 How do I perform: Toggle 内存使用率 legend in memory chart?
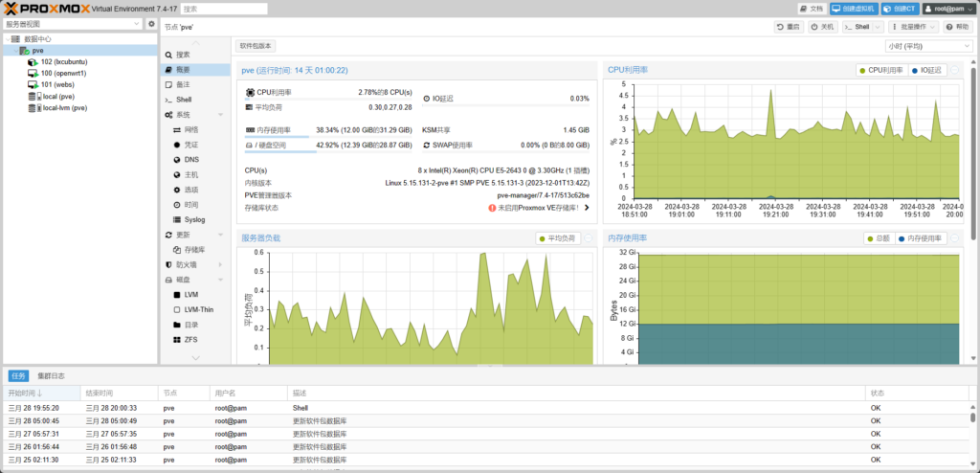920,238
